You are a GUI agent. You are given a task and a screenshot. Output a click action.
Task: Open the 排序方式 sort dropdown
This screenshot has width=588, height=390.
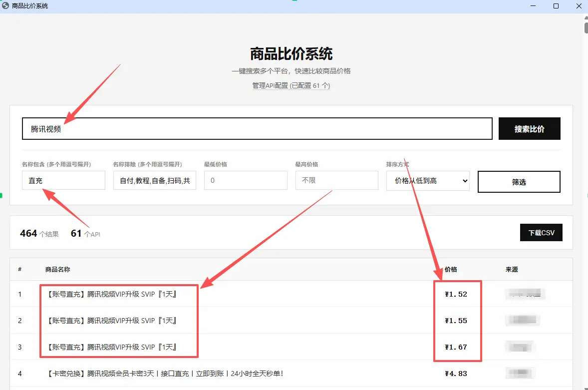(428, 181)
